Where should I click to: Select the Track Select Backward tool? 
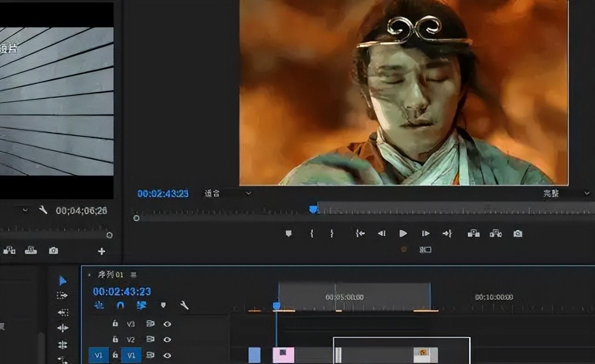click(63, 312)
